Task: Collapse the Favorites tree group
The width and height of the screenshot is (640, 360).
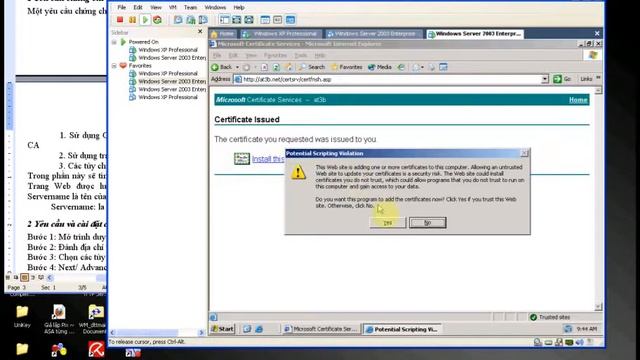Action: click(114, 66)
